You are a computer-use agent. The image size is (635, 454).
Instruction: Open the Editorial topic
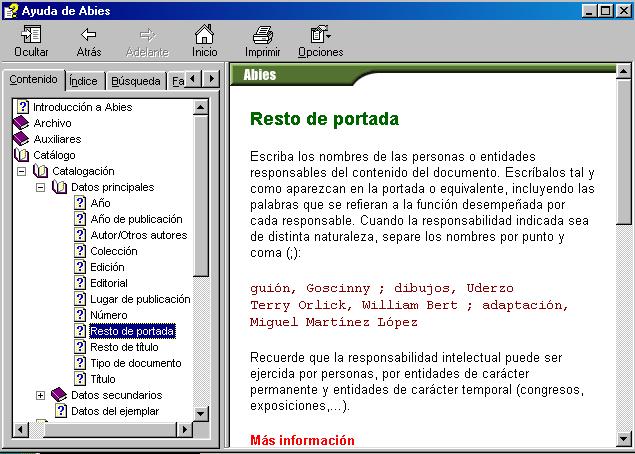coord(109,283)
